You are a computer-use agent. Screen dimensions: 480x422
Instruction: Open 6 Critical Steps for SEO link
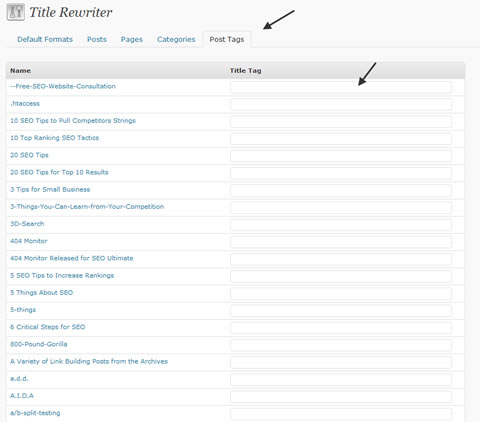coord(48,327)
